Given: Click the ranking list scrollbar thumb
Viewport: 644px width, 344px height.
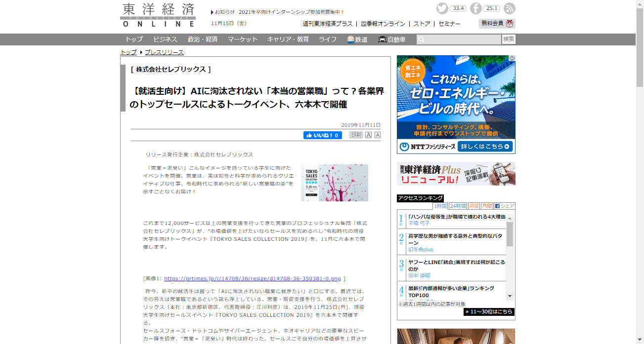Looking at the screenshot, I should [510, 234].
